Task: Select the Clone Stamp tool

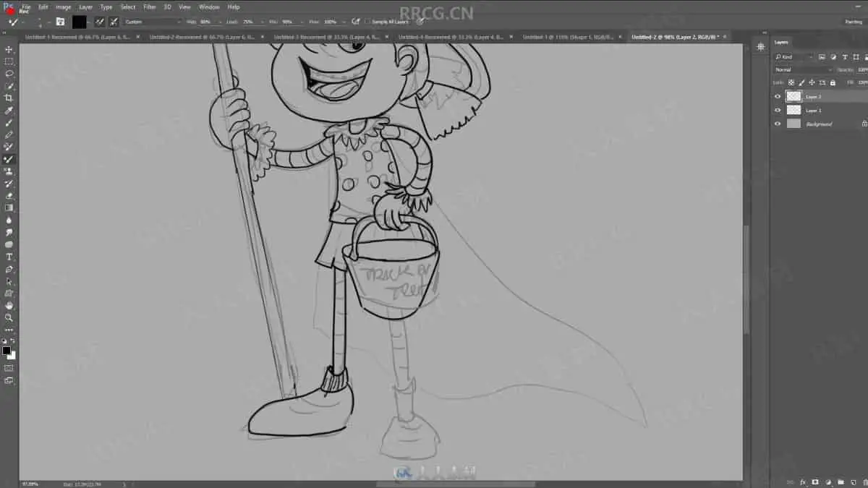Action: click(9, 171)
